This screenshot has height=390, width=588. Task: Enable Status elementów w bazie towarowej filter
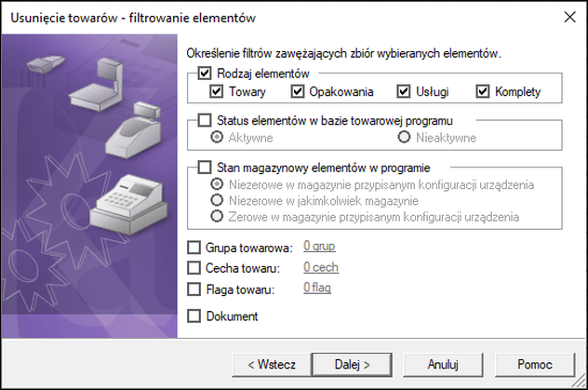[x=206, y=120]
